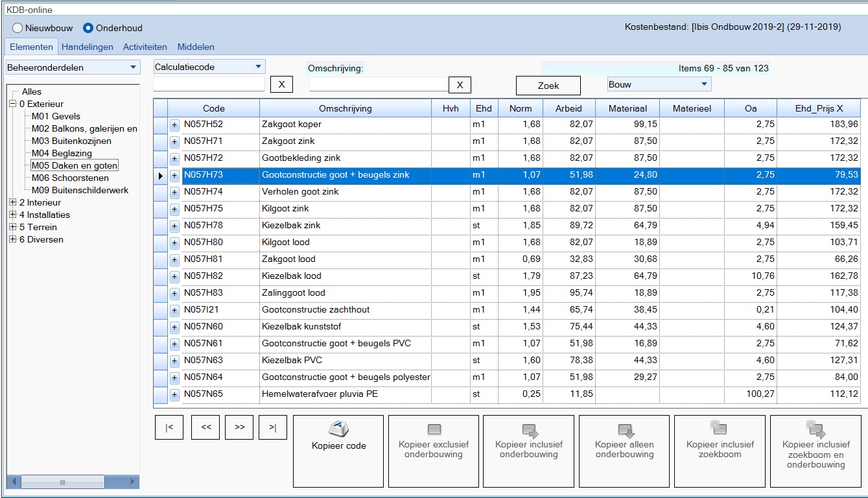Expand row N057H82 plus icon
This screenshot has width=868, height=498.
174,276
